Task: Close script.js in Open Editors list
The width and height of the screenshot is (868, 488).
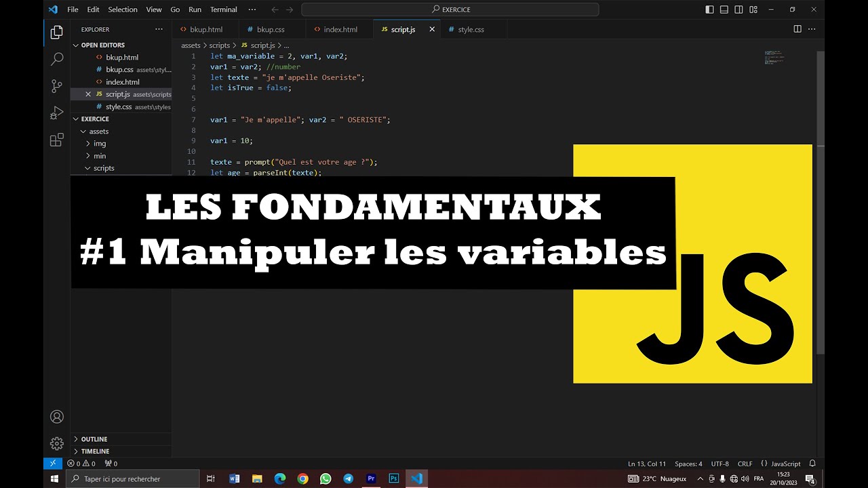Action: [88, 94]
